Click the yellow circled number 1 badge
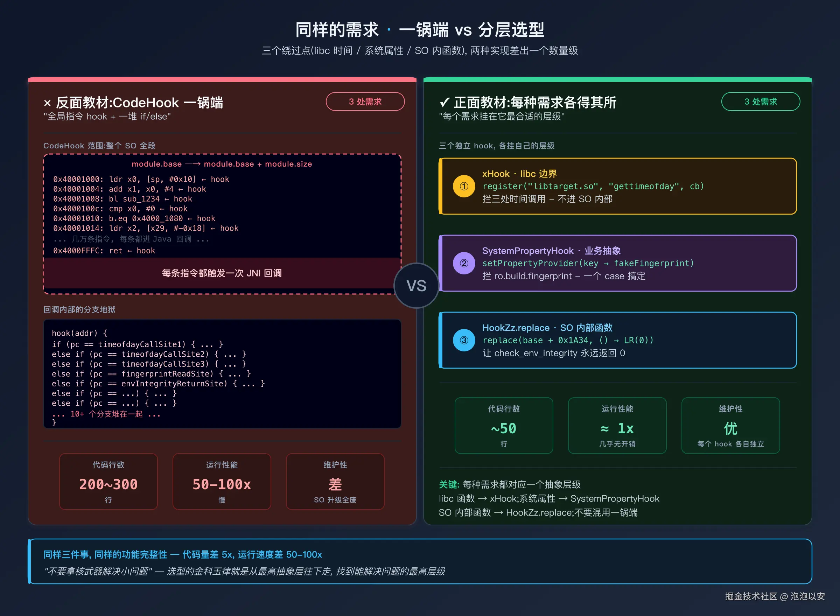 [464, 186]
